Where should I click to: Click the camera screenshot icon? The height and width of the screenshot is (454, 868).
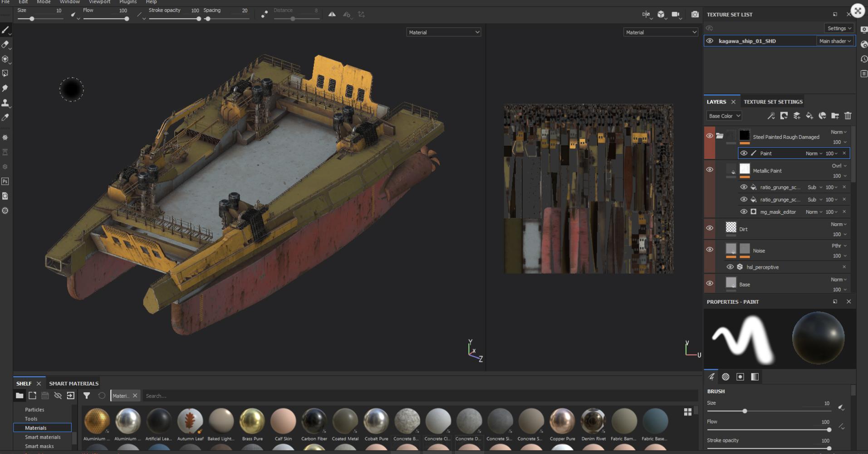(x=695, y=15)
